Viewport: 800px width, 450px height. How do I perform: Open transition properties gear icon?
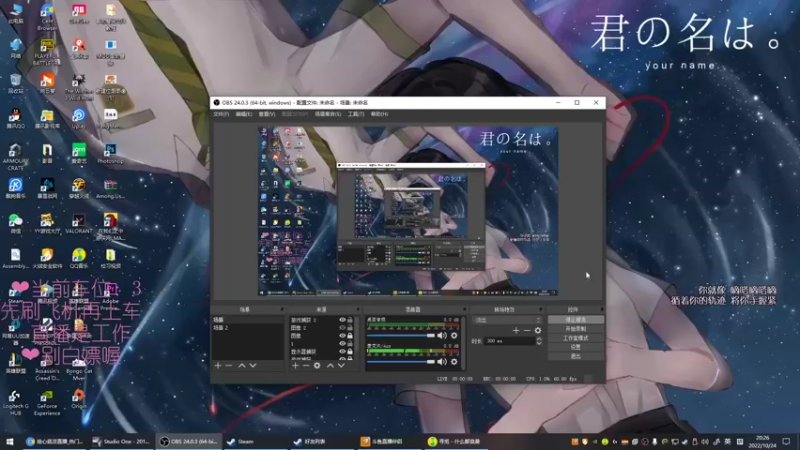coord(538,331)
